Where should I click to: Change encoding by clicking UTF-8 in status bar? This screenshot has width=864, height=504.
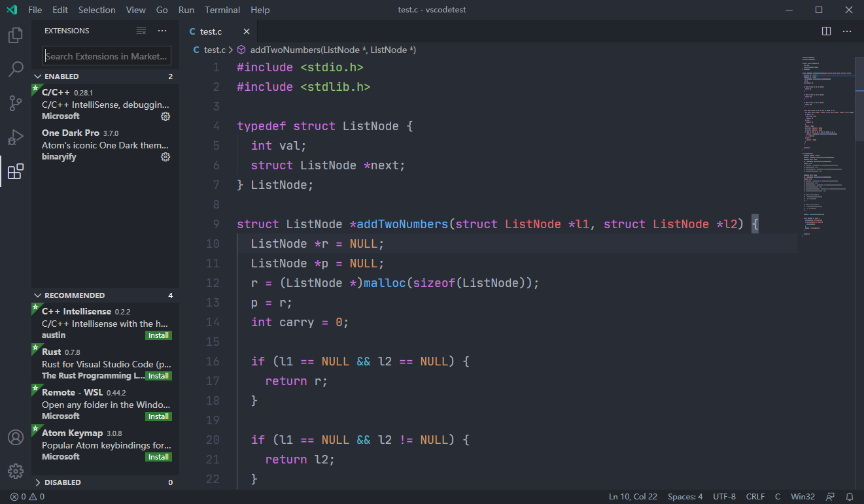[x=724, y=496]
